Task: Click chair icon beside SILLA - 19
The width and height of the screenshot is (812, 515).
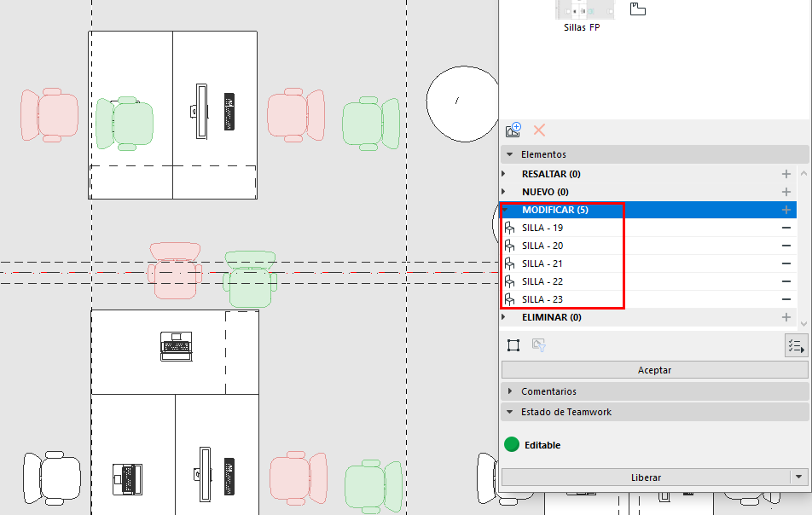Action: tap(509, 228)
